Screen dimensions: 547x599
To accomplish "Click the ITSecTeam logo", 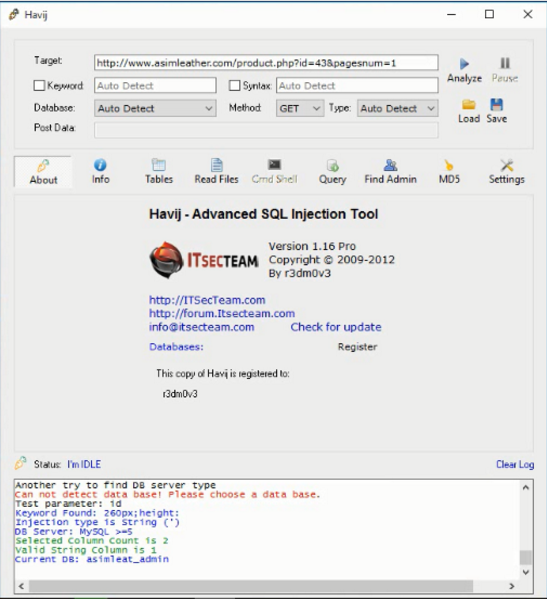I will click(x=204, y=260).
